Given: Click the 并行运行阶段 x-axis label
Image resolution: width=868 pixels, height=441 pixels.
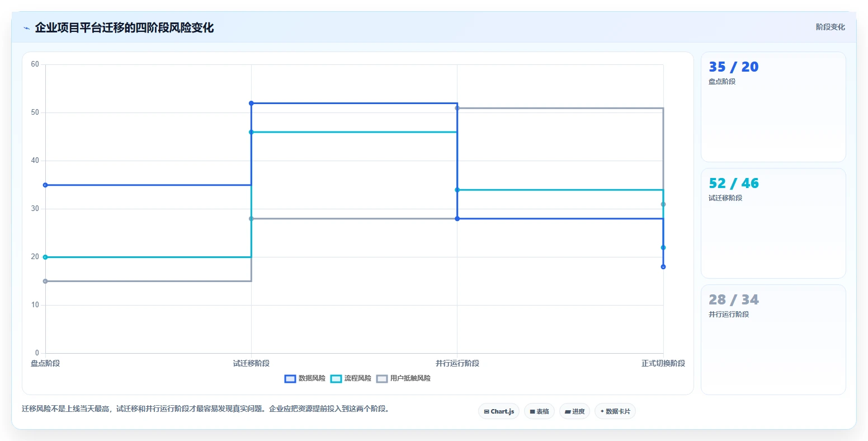Looking at the screenshot, I should pyautogui.click(x=457, y=364).
